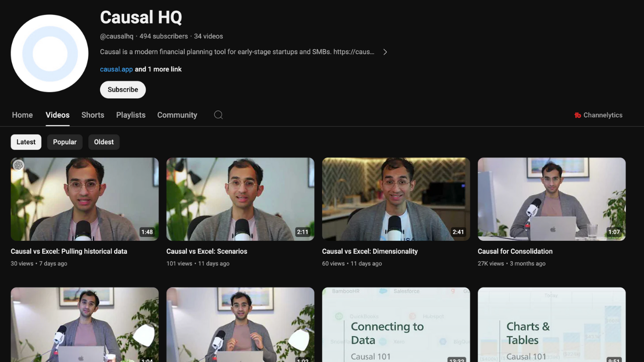Click the title 'Causal vs Excel: Dimensionality'
The image size is (644, 362).
coord(370,251)
